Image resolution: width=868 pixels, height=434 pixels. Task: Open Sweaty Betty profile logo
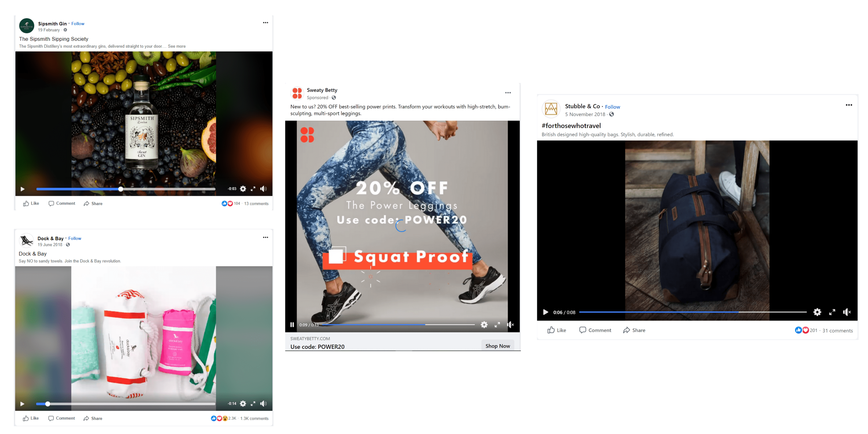297,93
